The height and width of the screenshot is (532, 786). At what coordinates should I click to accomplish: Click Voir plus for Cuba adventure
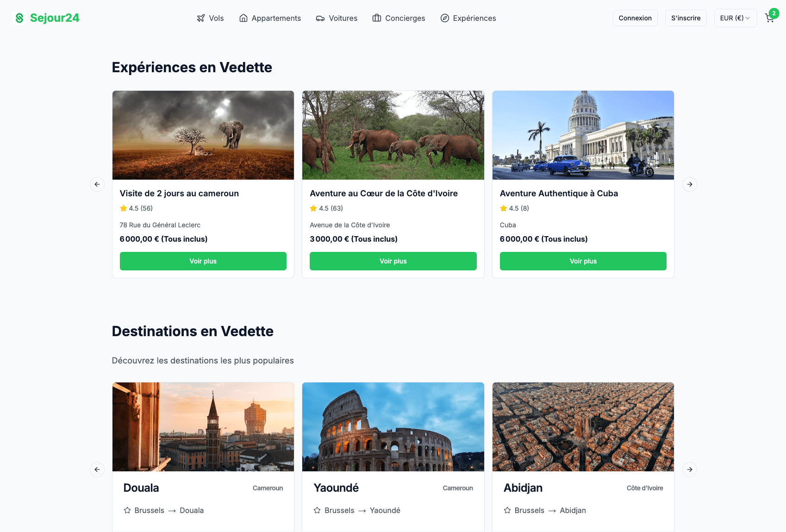[x=583, y=261]
